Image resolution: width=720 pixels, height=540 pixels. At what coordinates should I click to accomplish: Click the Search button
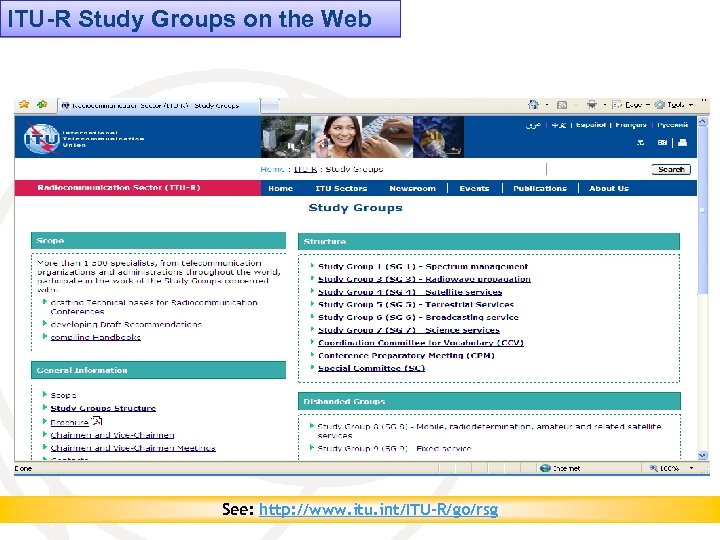[x=671, y=169]
